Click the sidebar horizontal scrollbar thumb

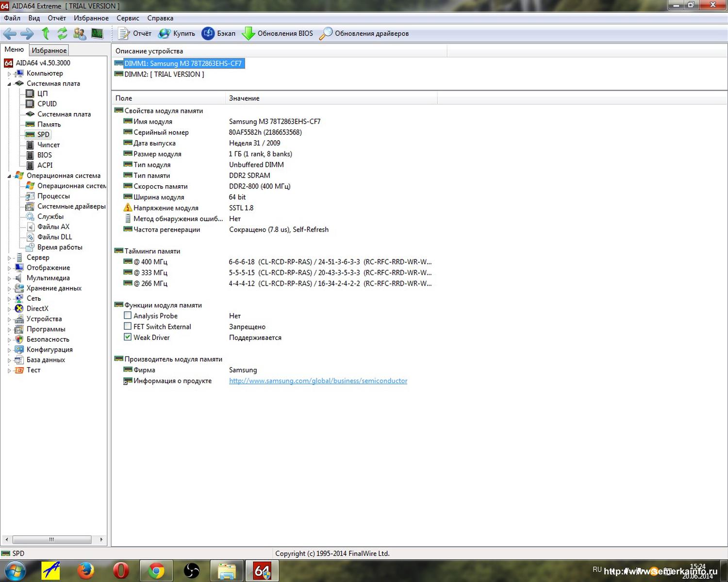51,539
